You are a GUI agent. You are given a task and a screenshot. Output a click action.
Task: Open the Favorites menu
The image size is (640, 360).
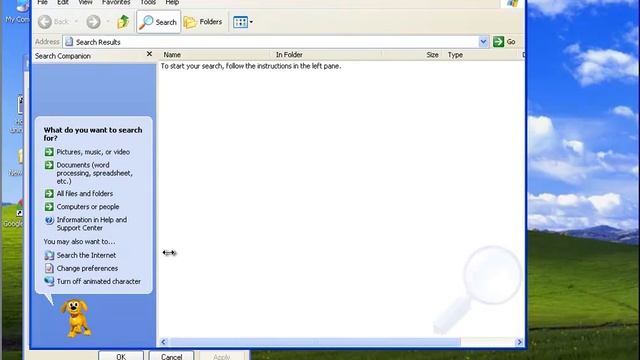[116, 2]
